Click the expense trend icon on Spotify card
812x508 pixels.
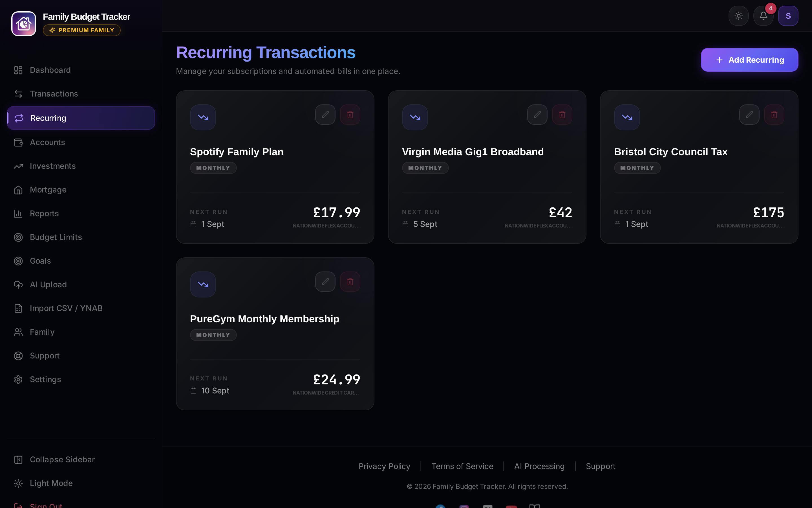point(203,117)
